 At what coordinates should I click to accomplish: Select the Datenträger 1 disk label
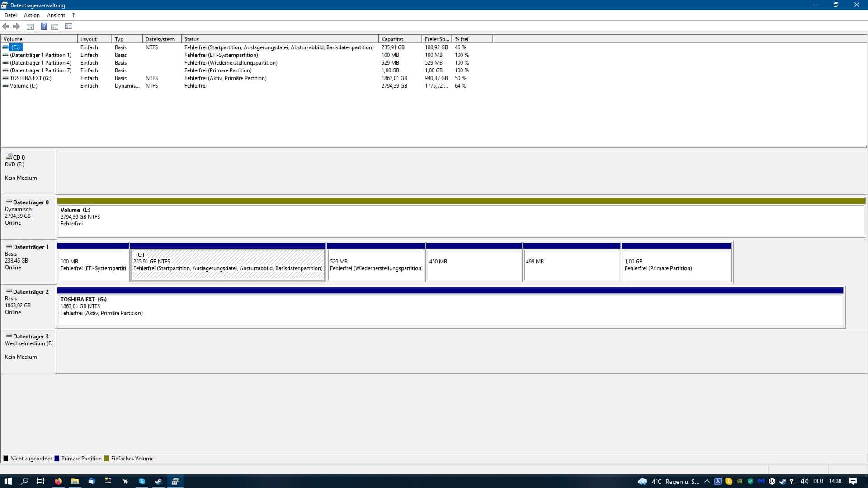click(28, 262)
